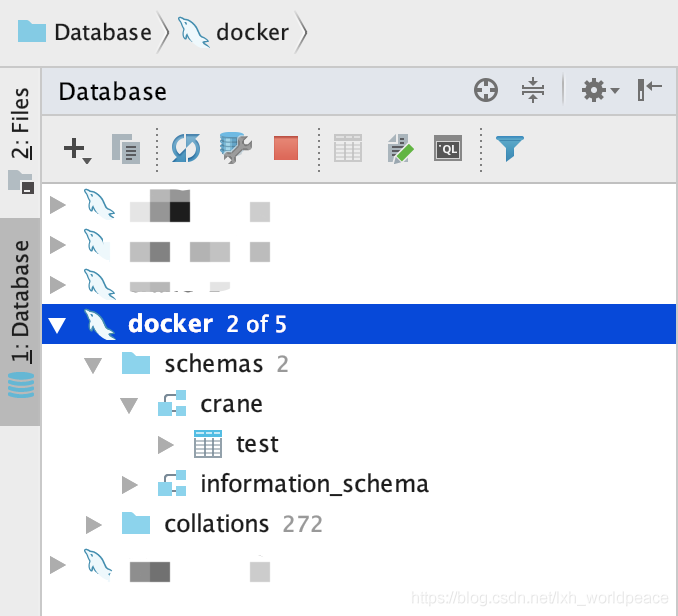Hide the Database panel with the arrow icon
Image resolution: width=678 pixels, height=616 pixels.
click(649, 89)
